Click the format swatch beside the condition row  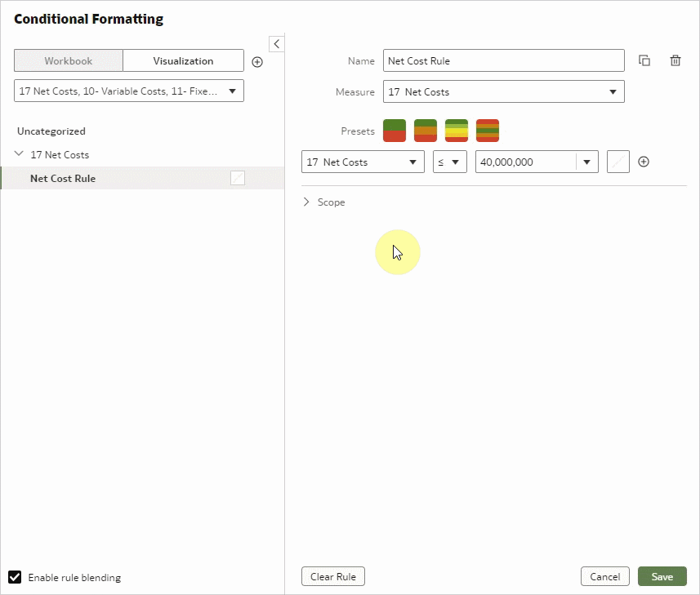tap(618, 161)
